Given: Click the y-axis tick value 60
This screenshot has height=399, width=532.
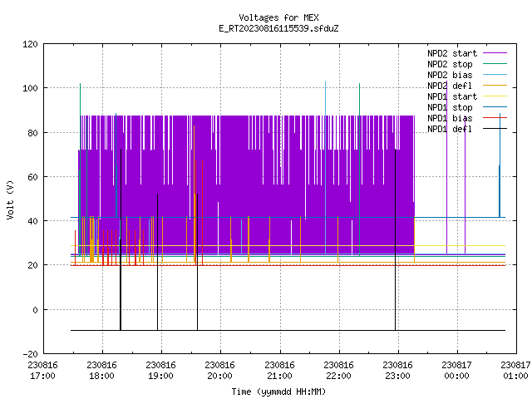Looking at the screenshot, I should [32, 177].
